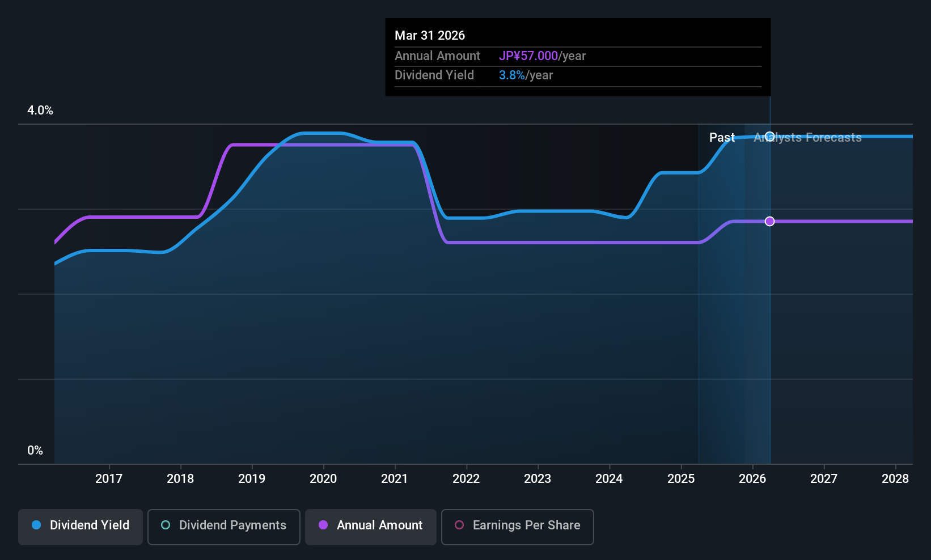Viewport: 931px width, 560px height.
Task: Switch to the Past section of the chart
Action: pos(722,137)
